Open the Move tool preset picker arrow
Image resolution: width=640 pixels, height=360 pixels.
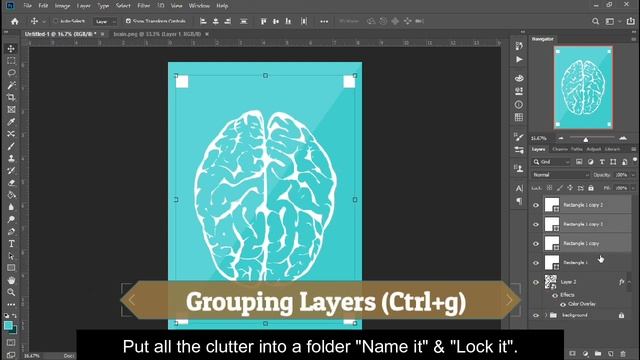point(44,21)
